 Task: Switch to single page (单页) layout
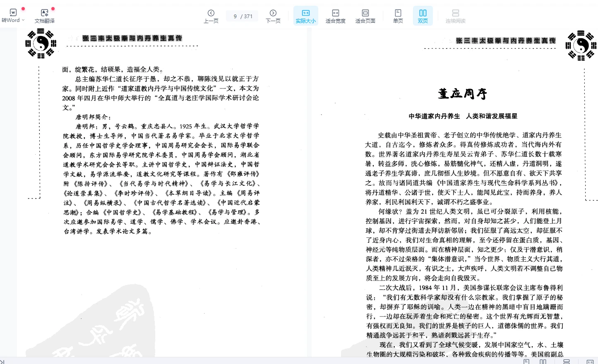click(398, 16)
